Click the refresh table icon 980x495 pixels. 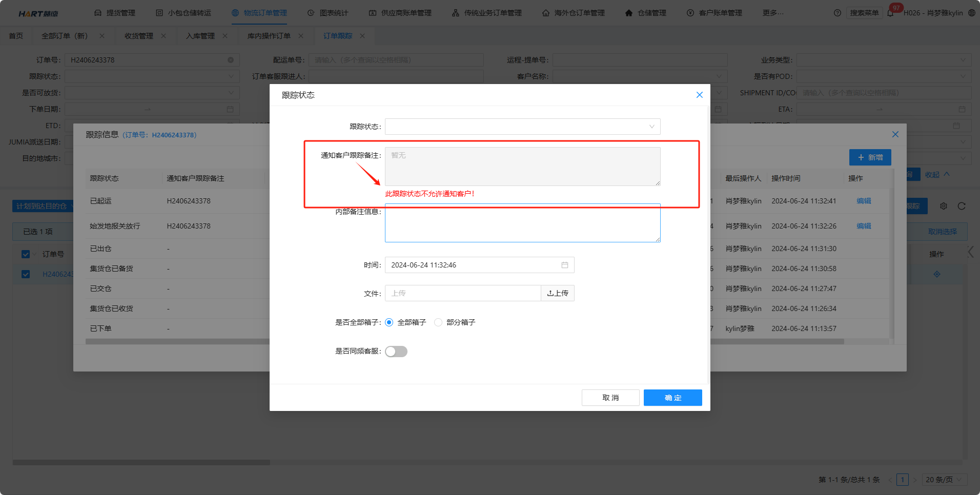point(962,206)
